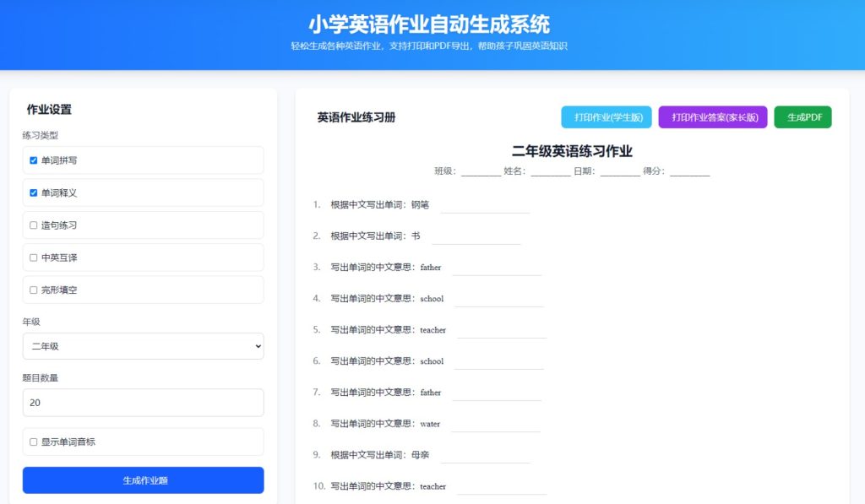Click the 二年级英语练习作业 worksheet title
This screenshot has height=504, width=865.
(572, 151)
